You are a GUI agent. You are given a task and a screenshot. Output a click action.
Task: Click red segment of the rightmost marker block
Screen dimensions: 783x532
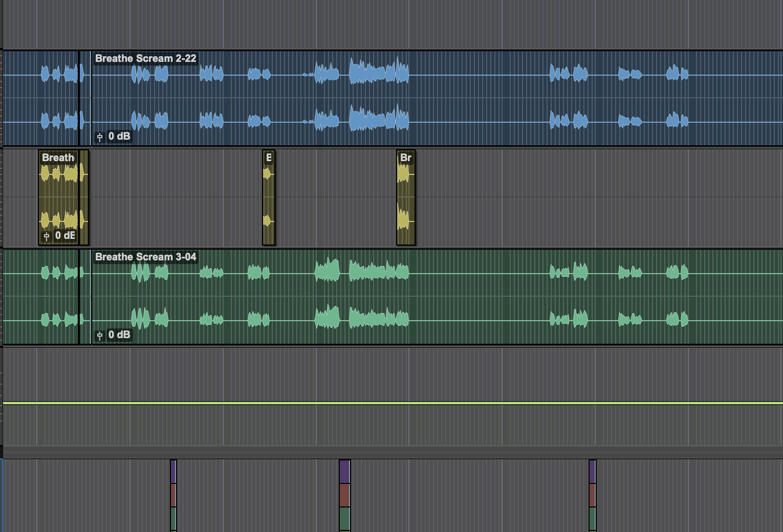pos(593,495)
